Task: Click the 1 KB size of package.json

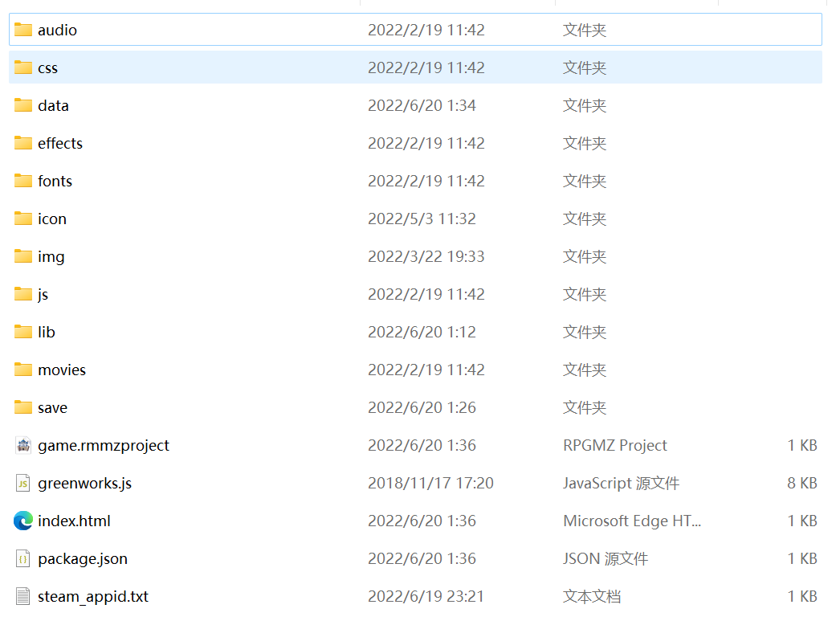Action: pyautogui.click(x=802, y=559)
